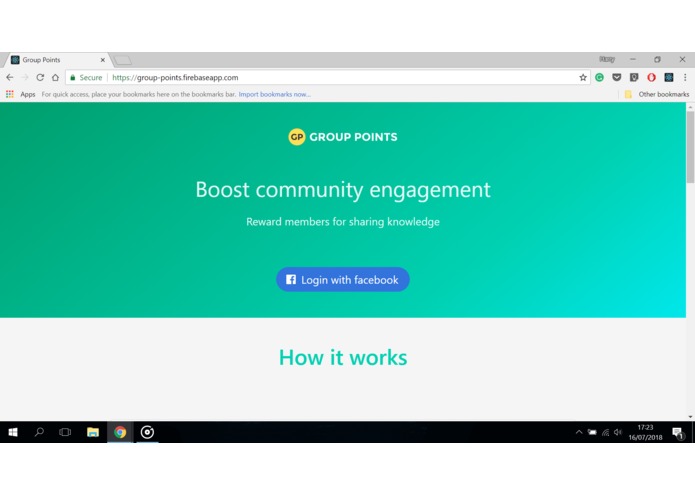This screenshot has width=695, height=494.
Task: Close the Group Points tab
Action: point(102,60)
